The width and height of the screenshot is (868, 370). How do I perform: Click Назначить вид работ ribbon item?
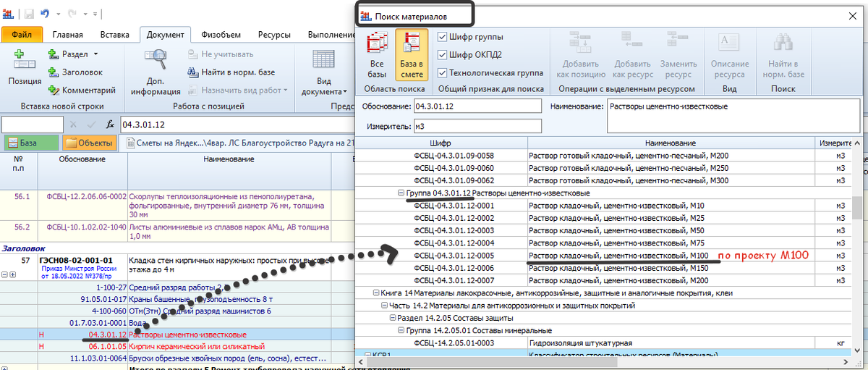[x=237, y=90]
